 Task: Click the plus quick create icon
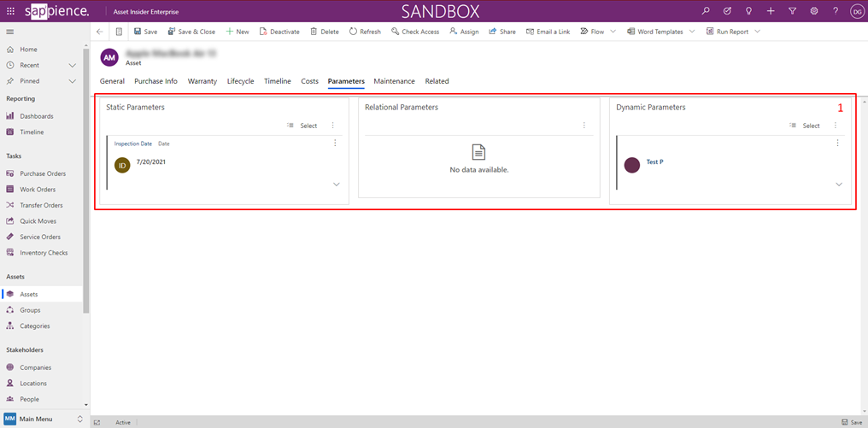[771, 11]
